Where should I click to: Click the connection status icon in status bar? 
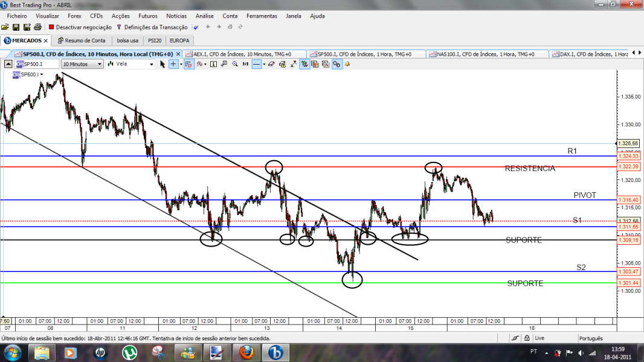tap(515, 338)
